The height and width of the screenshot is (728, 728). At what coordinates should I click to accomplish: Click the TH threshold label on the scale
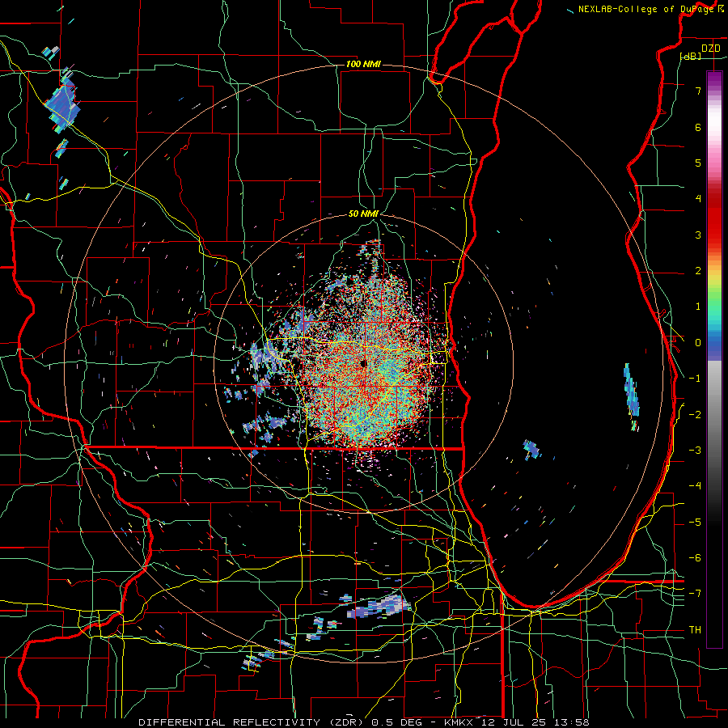coord(695,630)
